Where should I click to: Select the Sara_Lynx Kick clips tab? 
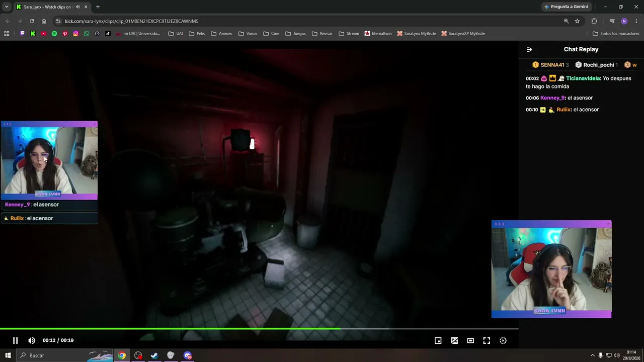pyautogui.click(x=51, y=7)
